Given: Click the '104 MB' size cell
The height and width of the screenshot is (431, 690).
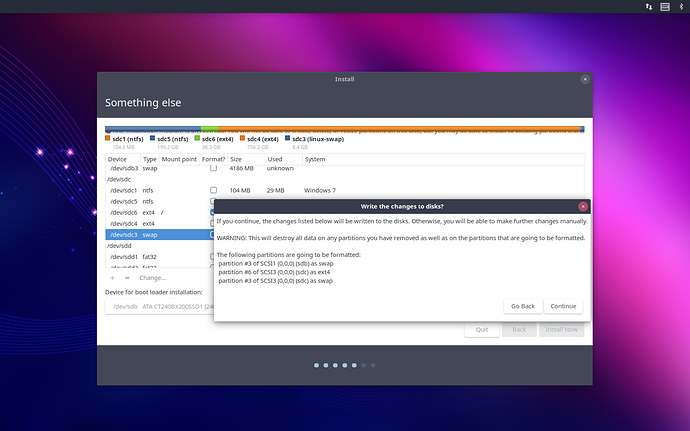Looking at the screenshot, I should (x=240, y=190).
